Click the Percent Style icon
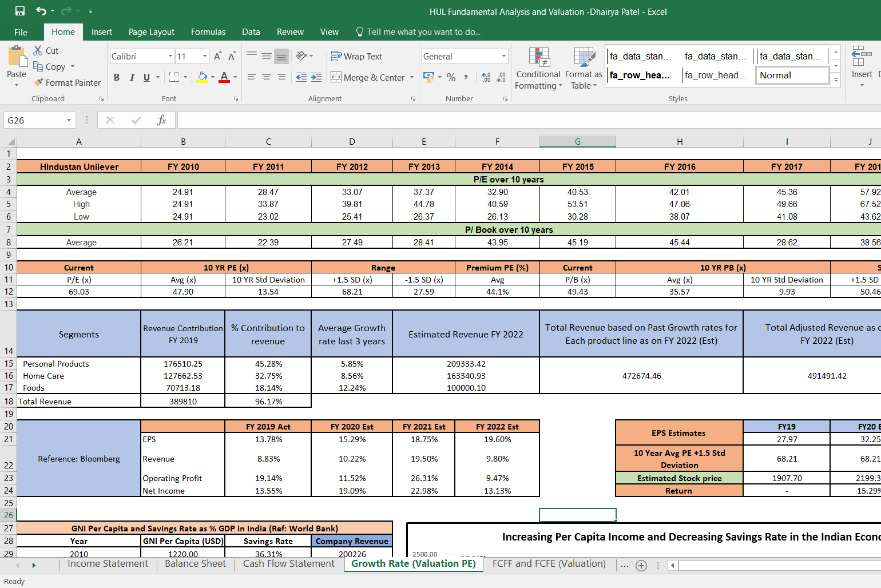Viewport: 881px width, 588px height. point(451,77)
